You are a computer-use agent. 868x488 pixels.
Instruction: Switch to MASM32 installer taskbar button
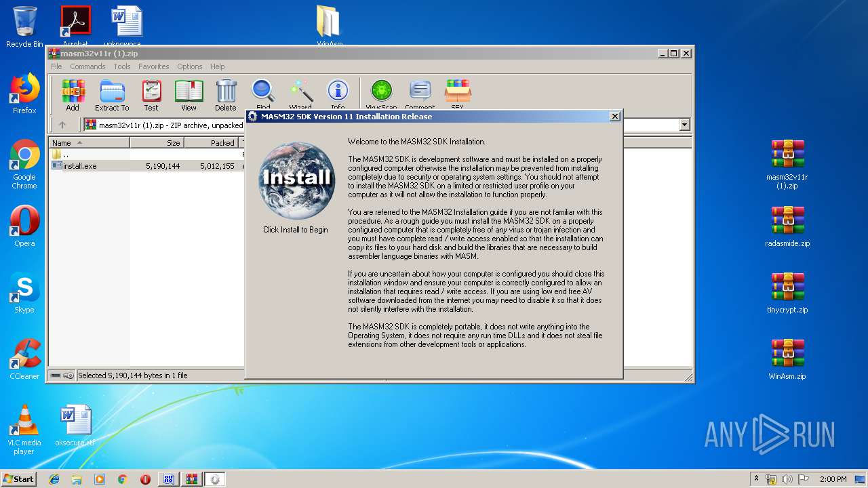215,479
